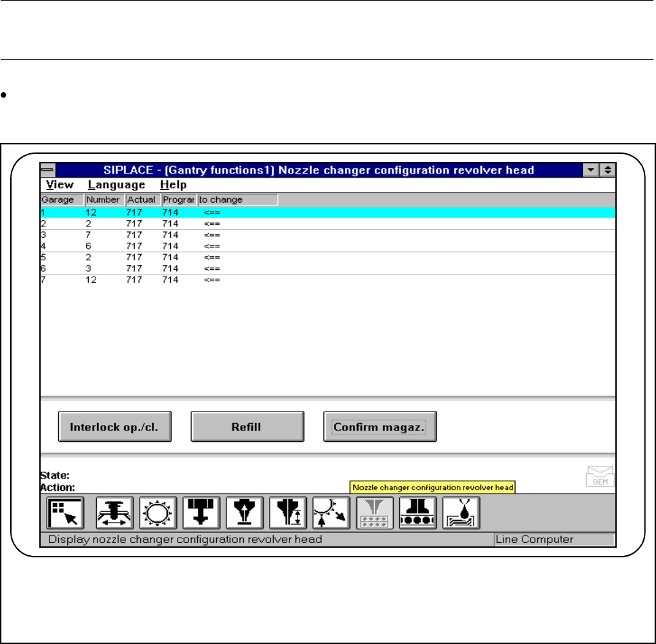Viewport: 656px width, 644px height.
Task: Click the nozzle with downward arrow icon
Action: (201, 513)
